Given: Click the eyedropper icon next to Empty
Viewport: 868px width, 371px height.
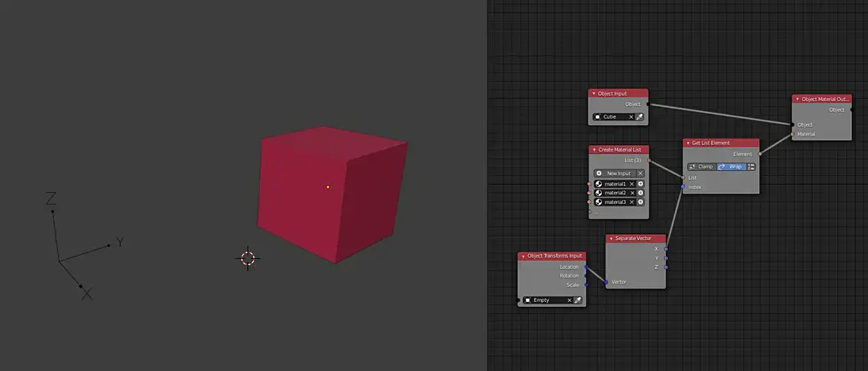Looking at the screenshot, I should point(577,300).
